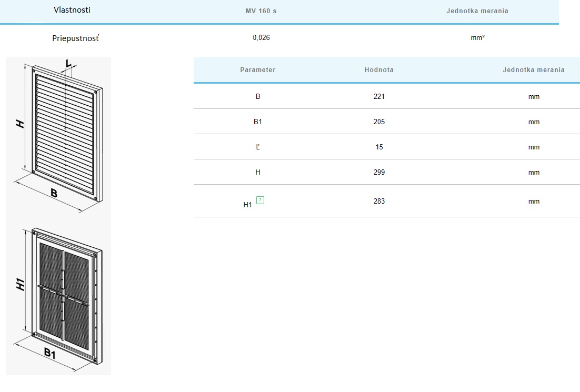This screenshot has height=392, width=580.
Task: Click the help icon next to H1
Action: click(259, 200)
